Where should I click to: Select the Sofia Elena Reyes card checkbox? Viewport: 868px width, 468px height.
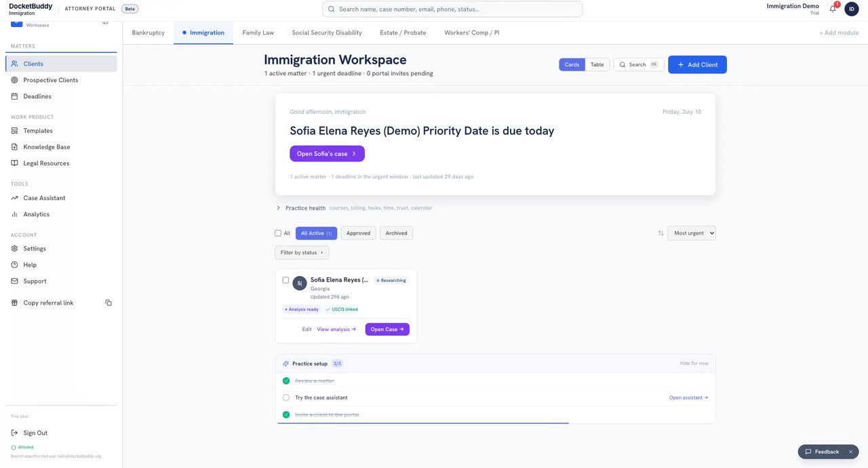coord(285,280)
